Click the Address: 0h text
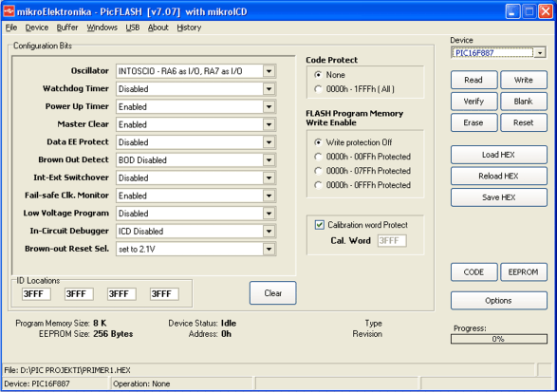 coord(210,334)
